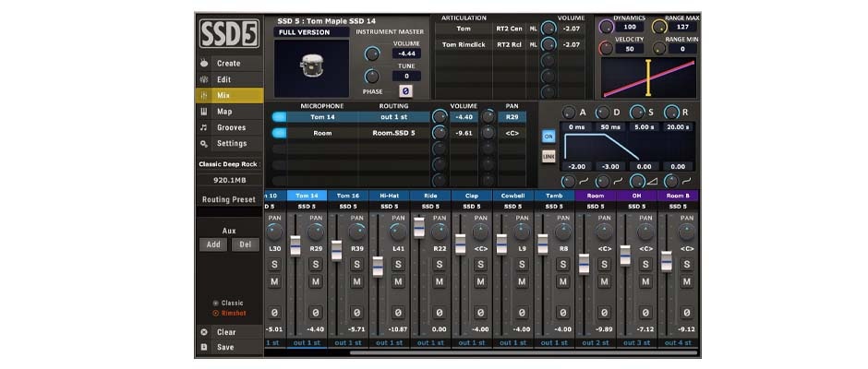Click the Save button
This screenshot has width=868, height=369.
(224, 348)
